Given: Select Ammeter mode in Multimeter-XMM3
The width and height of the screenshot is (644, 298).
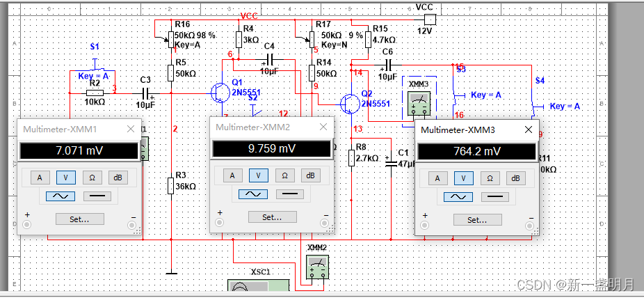Looking at the screenshot, I should (x=438, y=178).
